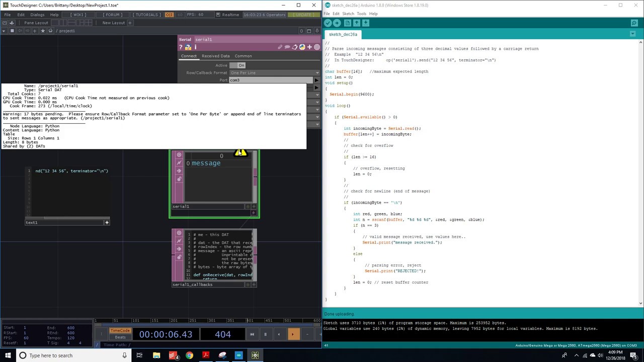Select sketch_dec26a tab in Arduino
Viewport: 644px width, 362px height.
pyautogui.click(x=343, y=34)
